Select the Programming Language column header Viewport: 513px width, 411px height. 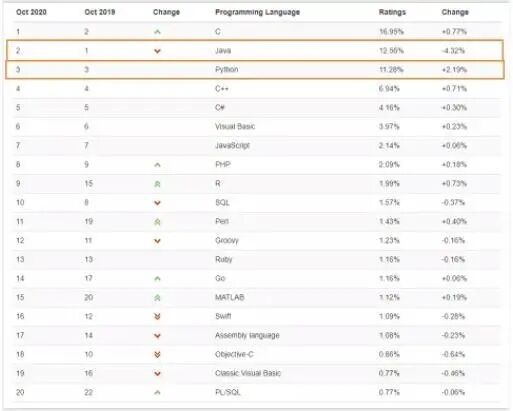pyautogui.click(x=257, y=12)
